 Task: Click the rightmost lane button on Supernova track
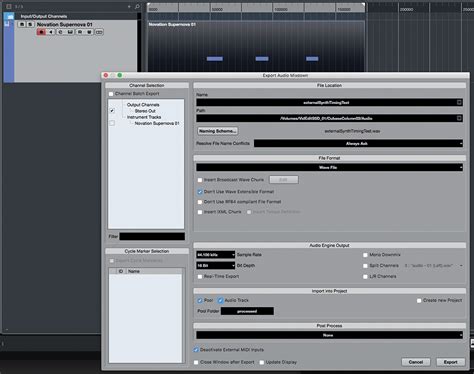(x=99, y=32)
